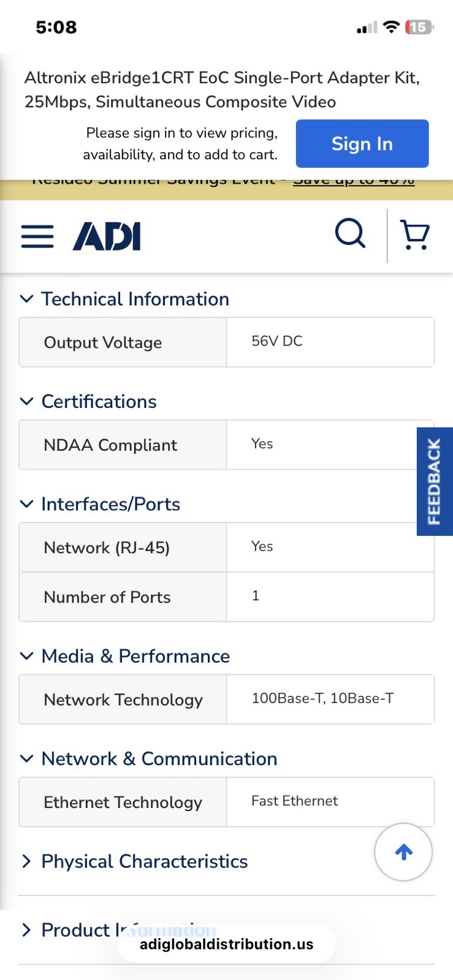This screenshot has width=453, height=980.
Task: Select the Network (RJ-45) label cell
Action: [123, 548]
